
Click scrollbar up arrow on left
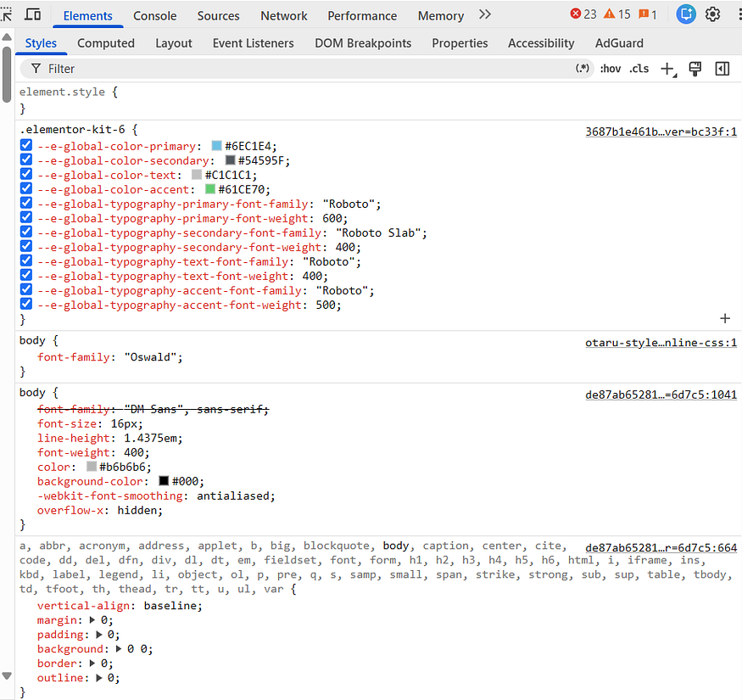pyautogui.click(x=7, y=36)
